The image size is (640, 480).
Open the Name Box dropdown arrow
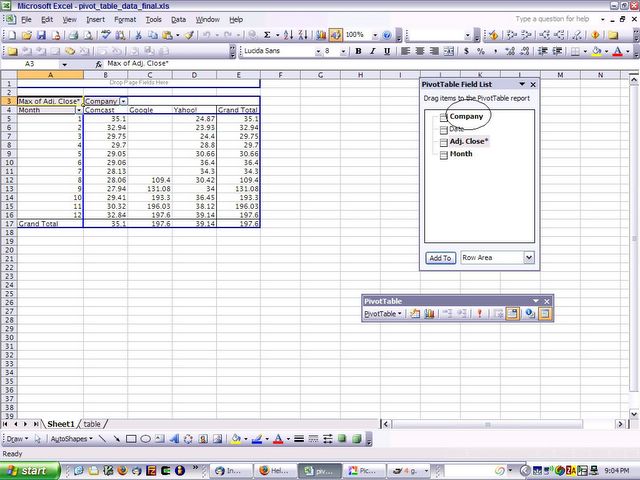tap(64, 64)
